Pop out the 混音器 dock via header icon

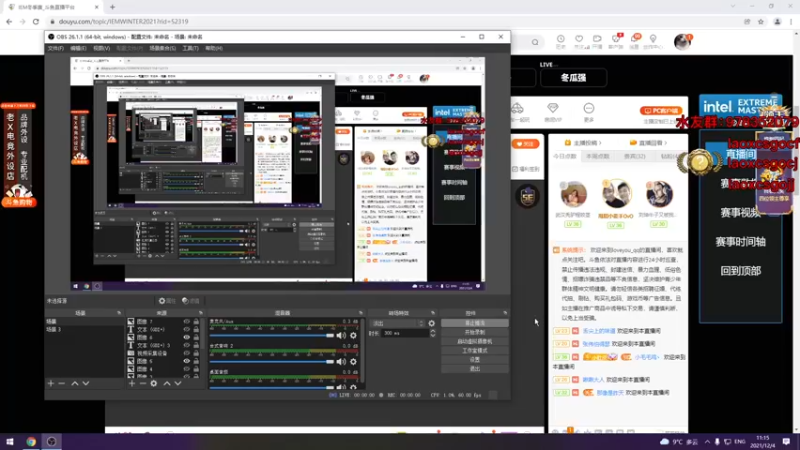pyautogui.click(x=361, y=313)
